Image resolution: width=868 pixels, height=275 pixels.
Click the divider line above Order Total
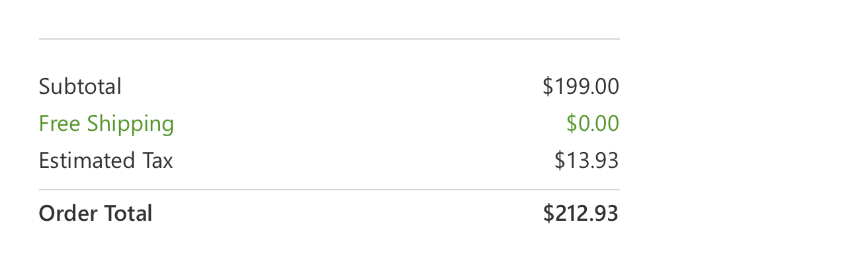[329, 190]
